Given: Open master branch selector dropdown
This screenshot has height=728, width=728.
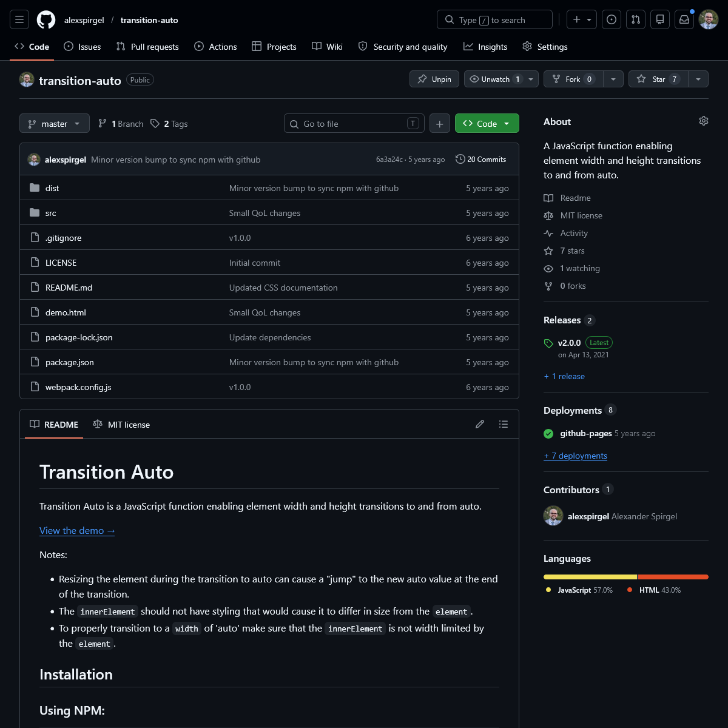Looking at the screenshot, I should (55, 123).
